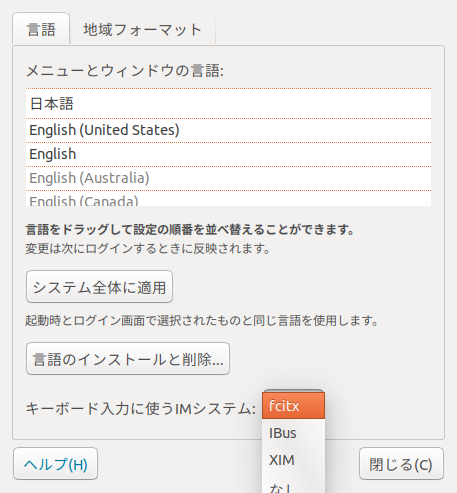The height and width of the screenshot is (493, 457).
Task: Click the 変更は次にログインするとき note
Action: click(148, 249)
